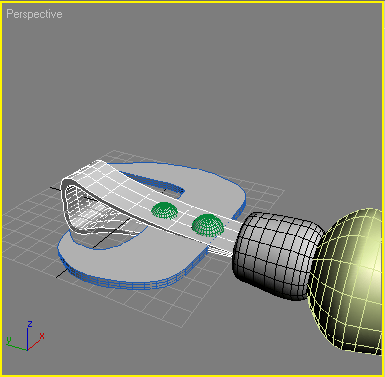The height and width of the screenshot is (377, 385).
Task: Select the left green hemisphere
Action: click(164, 210)
